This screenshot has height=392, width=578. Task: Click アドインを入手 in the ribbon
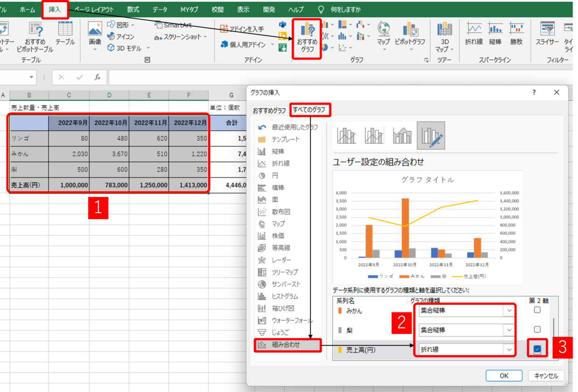[x=242, y=29]
